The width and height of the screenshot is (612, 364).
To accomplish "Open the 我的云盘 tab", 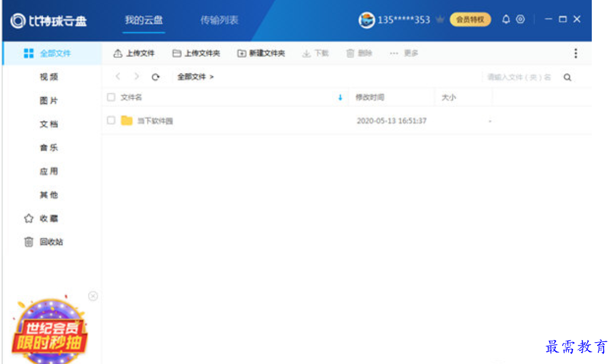I will tap(144, 20).
